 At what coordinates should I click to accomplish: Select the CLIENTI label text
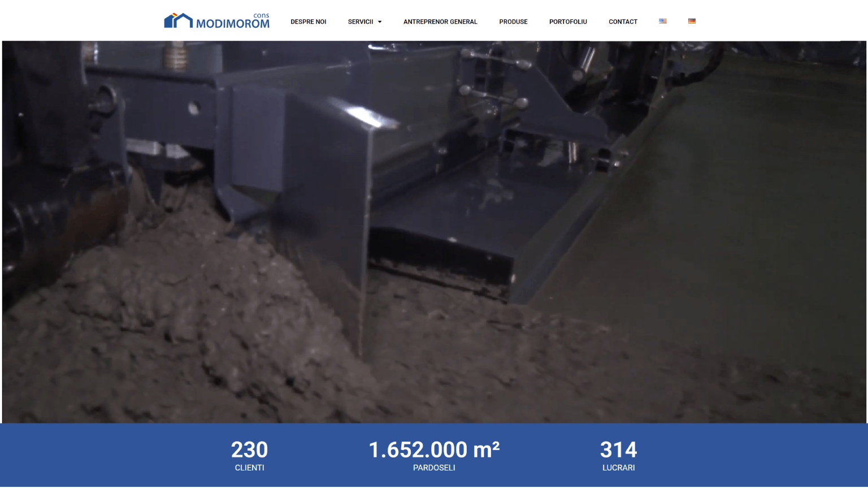[249, 468]
